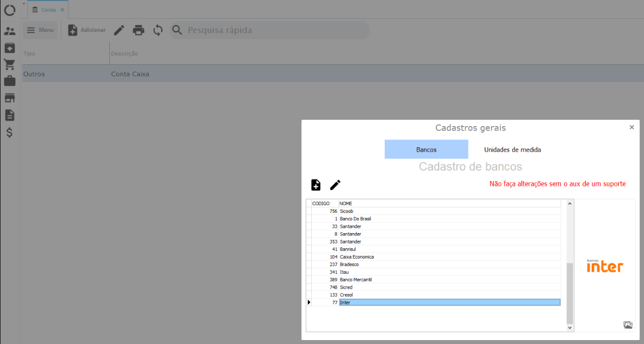Click the box download sidebar icon

9,48
